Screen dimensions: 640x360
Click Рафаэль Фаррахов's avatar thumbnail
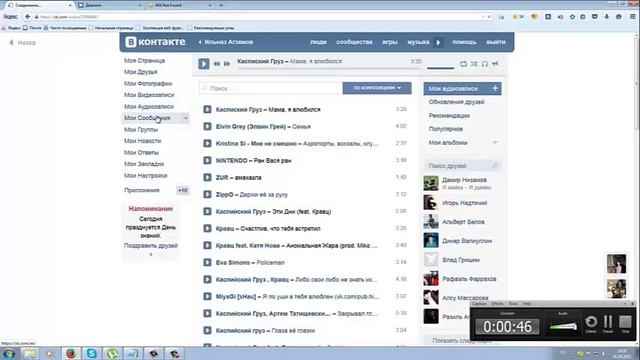pyautogui.click(x=431, y=278)
